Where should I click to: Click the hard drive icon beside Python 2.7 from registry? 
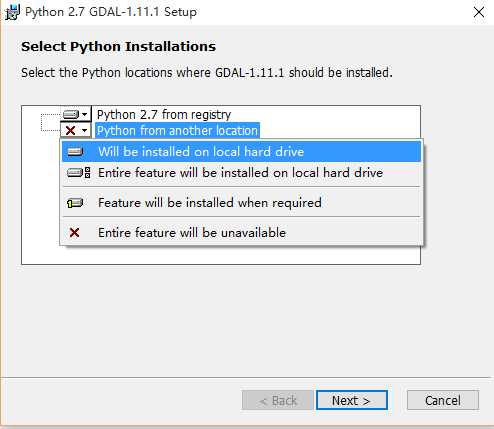click(71, 115)
